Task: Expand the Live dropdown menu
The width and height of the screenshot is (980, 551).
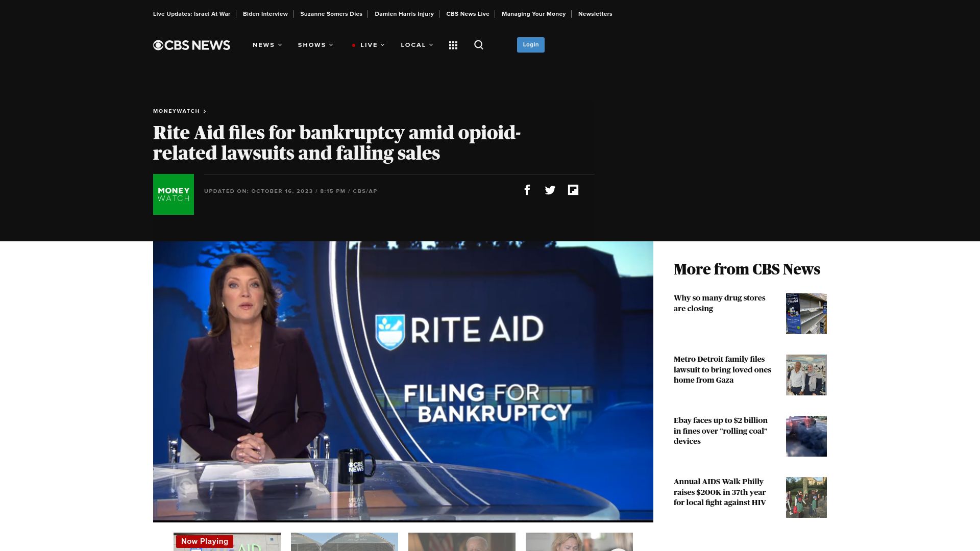Action: (369, 45)
